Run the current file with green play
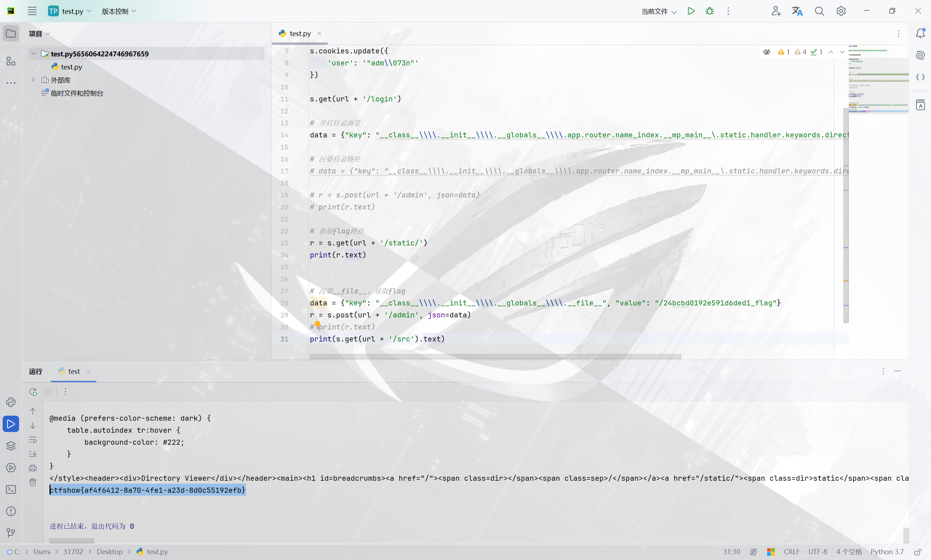The image size is (931, 560). pyautogui.click(x=691, y=11)
